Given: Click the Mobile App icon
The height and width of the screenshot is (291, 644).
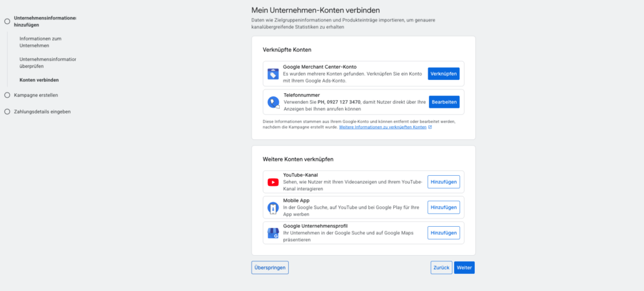Looking at the screenshot, I should click(273, 208).
